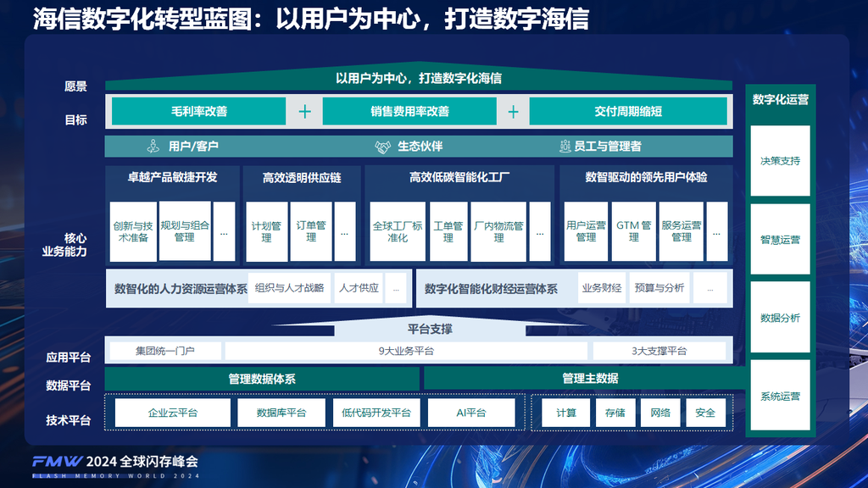Image resolution: width=868 pixels, height=488 pixels.
Task: Click the 数智驱动的领先用户体验 heading
Action: (646, 177)
